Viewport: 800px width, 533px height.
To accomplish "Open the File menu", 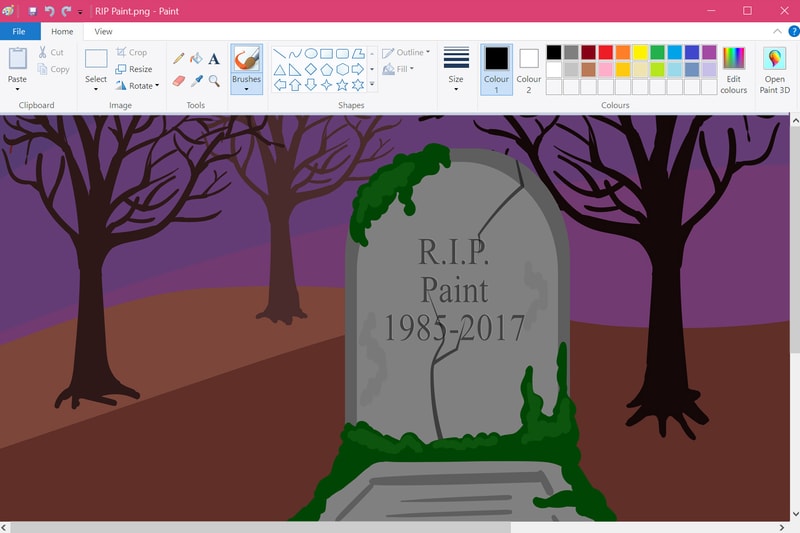I will point(19,32).
